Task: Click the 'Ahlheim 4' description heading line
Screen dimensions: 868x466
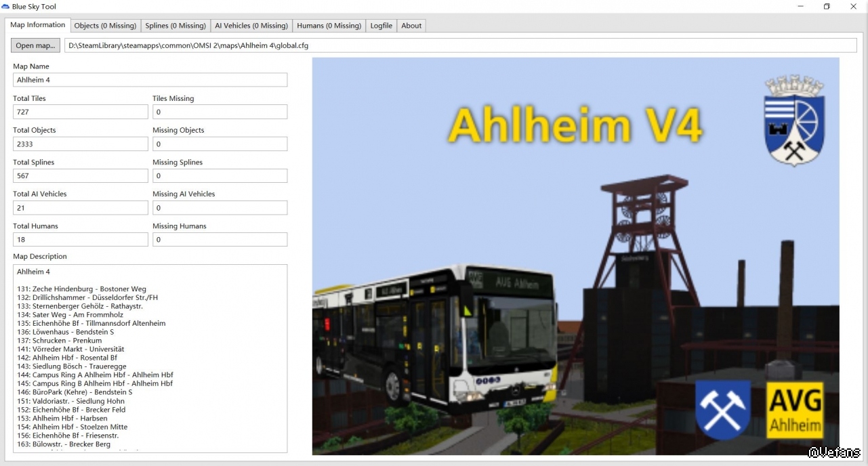Action: point(33,272)
